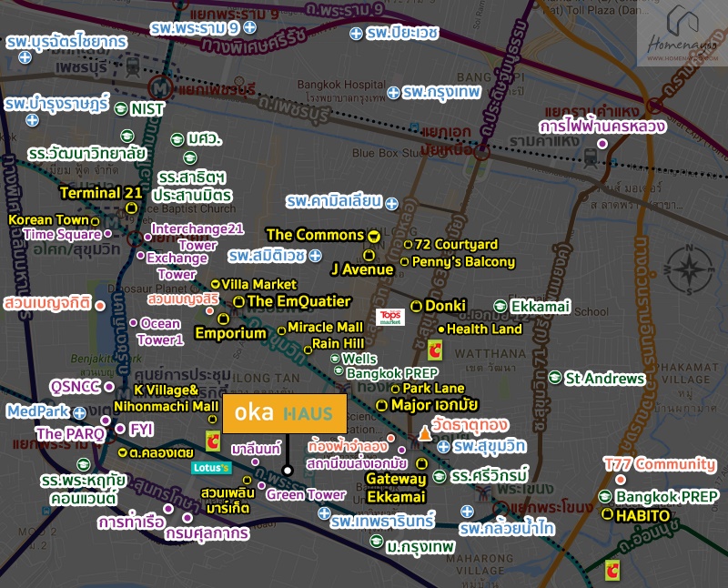The height and width of the screenshot is (588, 728).
Task: Click the Ekkamai school icon
Action: (500, 306)
